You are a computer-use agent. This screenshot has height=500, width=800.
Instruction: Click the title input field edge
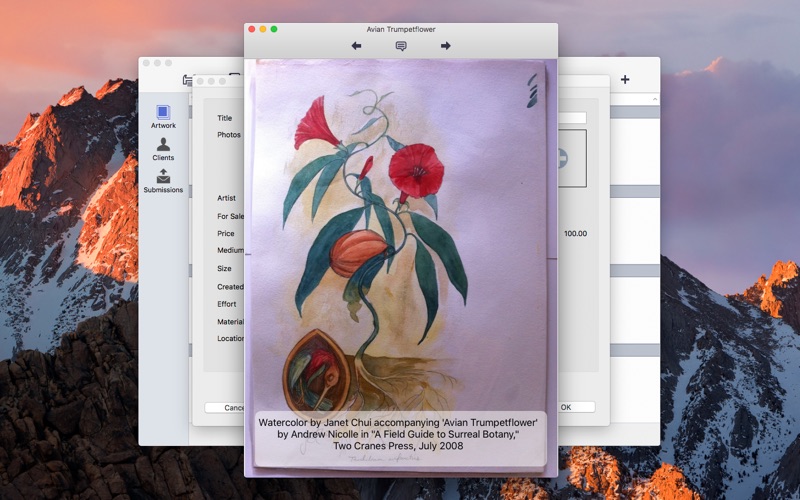coord(572,118)
